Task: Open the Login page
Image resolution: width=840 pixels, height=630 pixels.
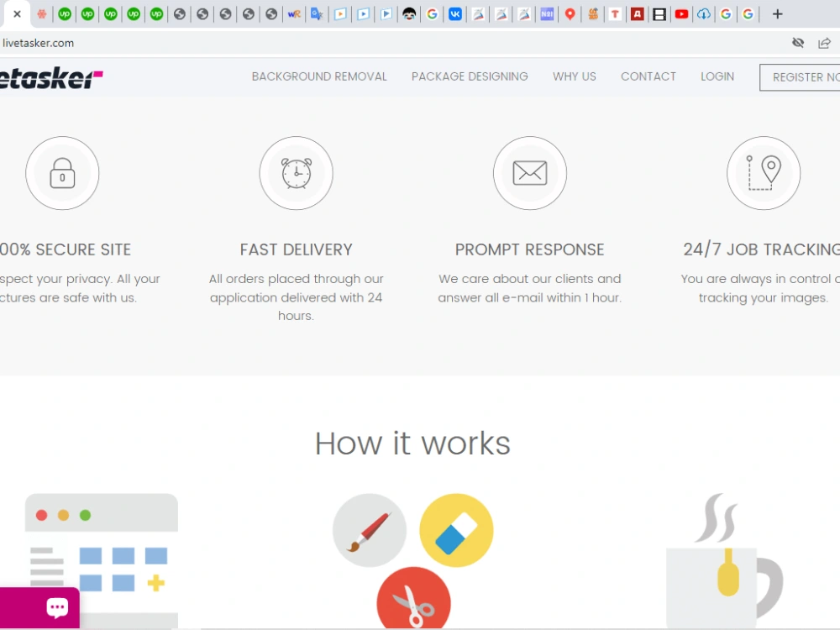Action: (x=717, y=76)
